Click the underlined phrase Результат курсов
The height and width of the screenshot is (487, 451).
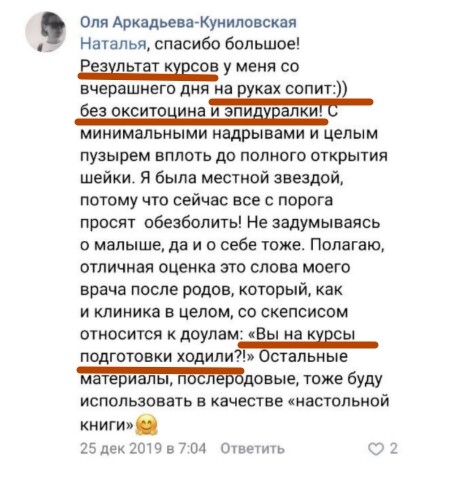pyautogui.click(x=149, y=66)
